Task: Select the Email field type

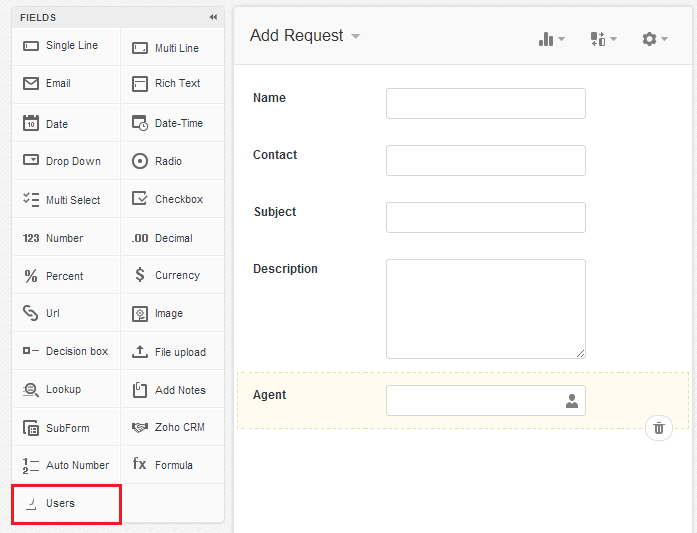Action: click(x=66, y=84)
